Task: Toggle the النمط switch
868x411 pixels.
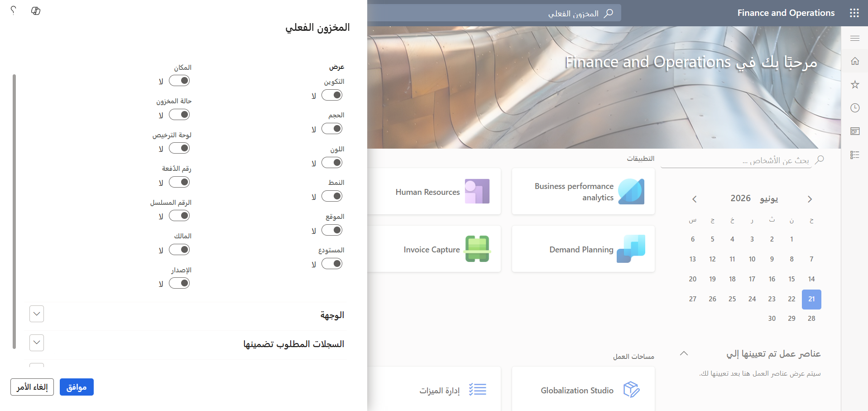Action: coord(332,196)
